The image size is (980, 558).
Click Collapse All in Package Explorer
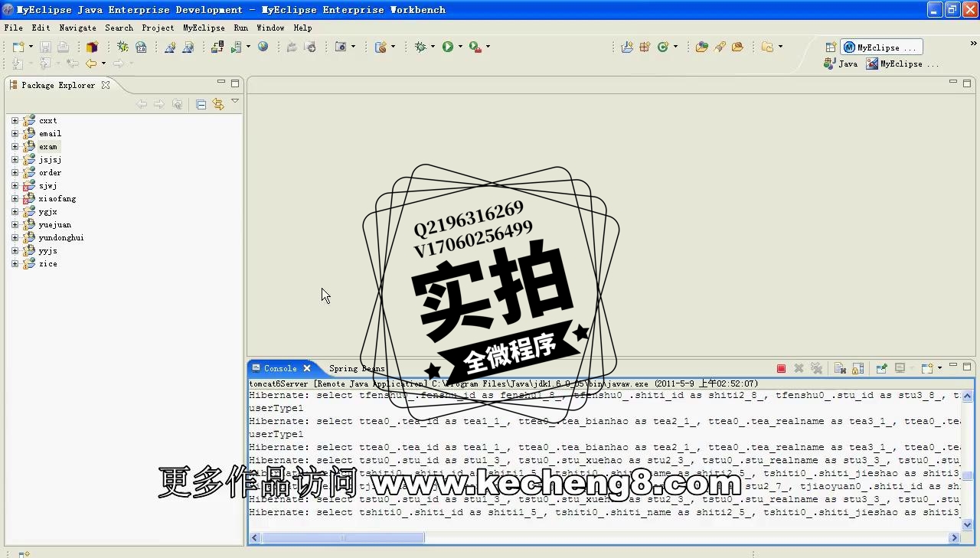(201, 104)
